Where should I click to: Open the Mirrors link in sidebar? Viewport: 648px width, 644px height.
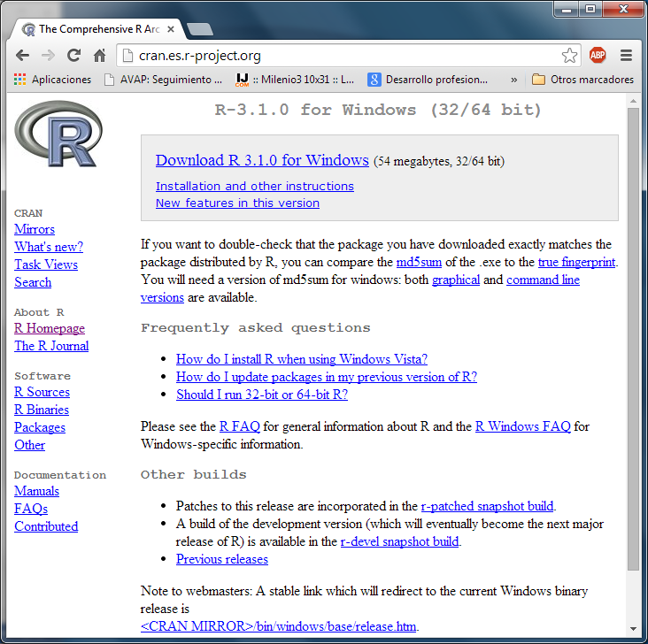point(35,229)
